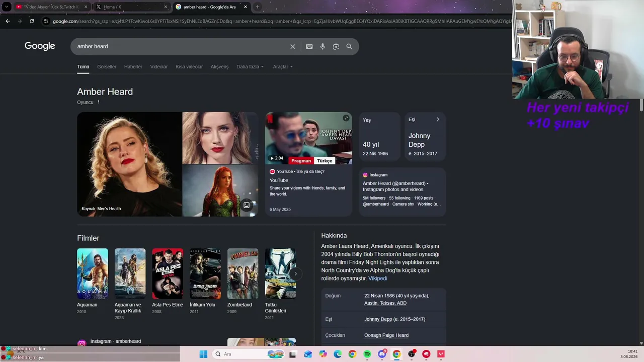Open the Vikipedi link
This screenshot has height=362, width=644.
pos(377,279)
